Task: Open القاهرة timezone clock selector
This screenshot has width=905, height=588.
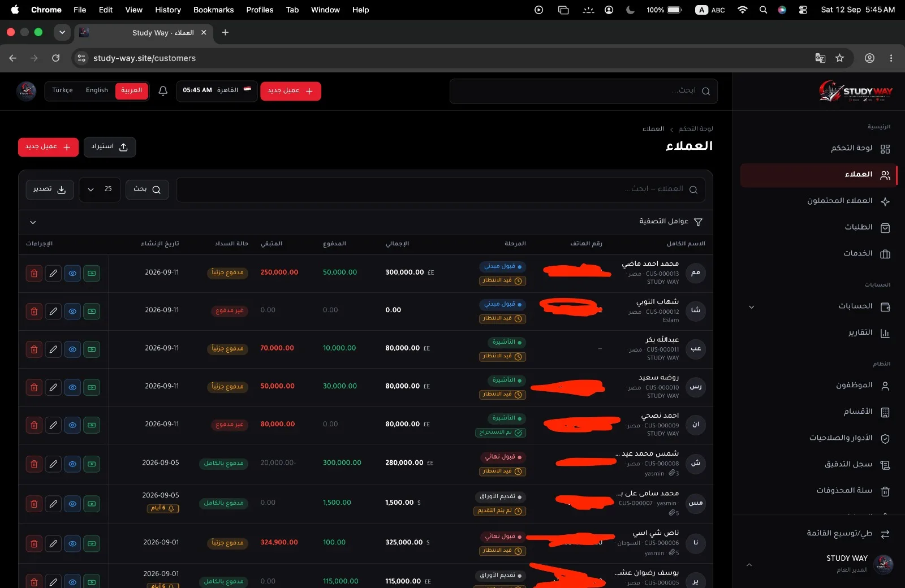Action: [217, 91]
